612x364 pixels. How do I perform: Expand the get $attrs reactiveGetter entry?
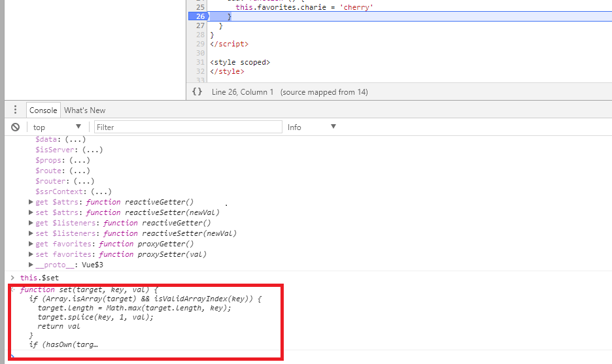click(x=31, y=202)
